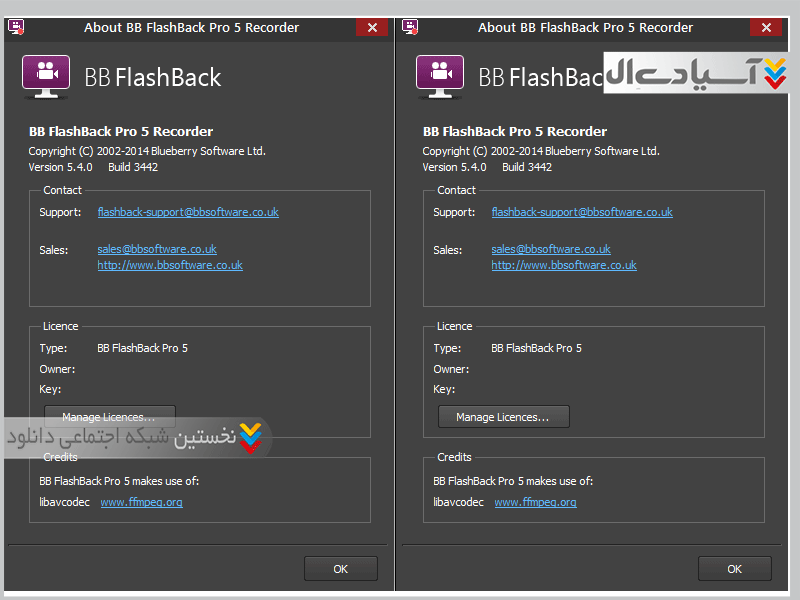Click the right dialog's title bar app icon
This screenshot has width=800, height=600.
tap(409, 27)
